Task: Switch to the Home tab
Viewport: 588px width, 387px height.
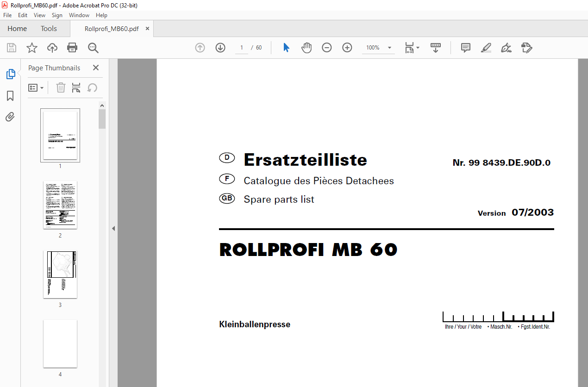Action: pos(17,29)
